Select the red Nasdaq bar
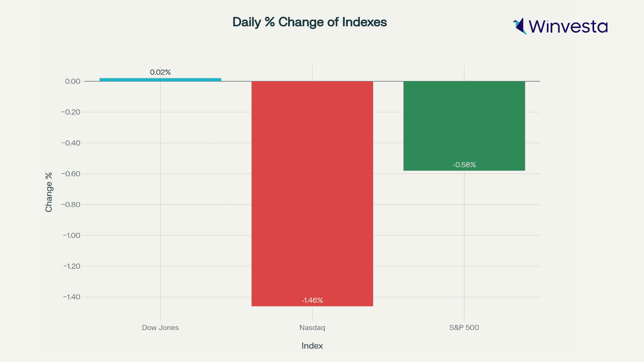Image resolution: width=644 pixels, height=362 pixels. click(x=312, y=193)
